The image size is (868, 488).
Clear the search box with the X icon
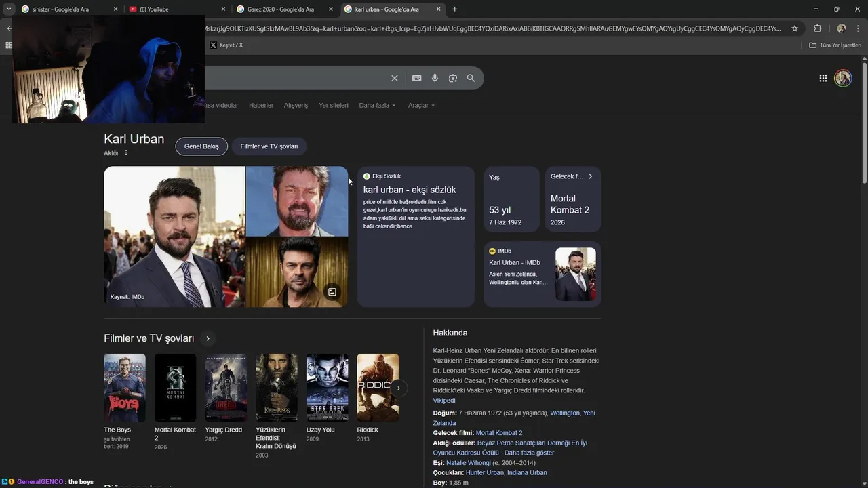(x=395, y=78)
